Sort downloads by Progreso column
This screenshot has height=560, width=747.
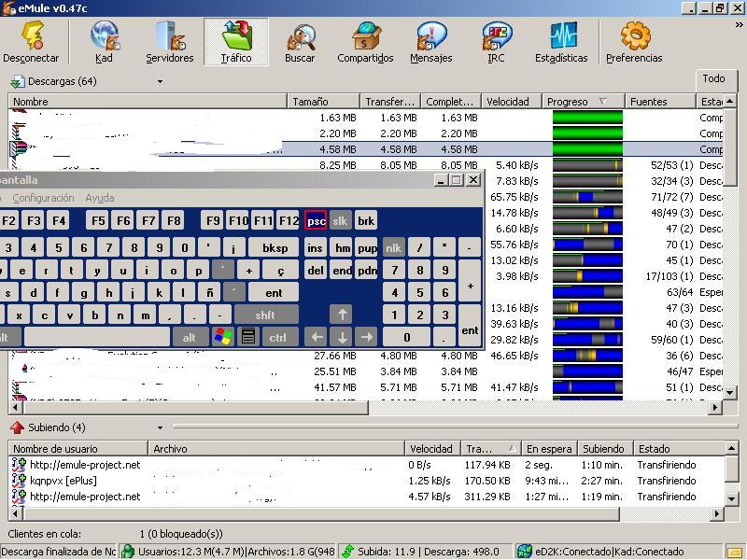[x=583, y=102]
